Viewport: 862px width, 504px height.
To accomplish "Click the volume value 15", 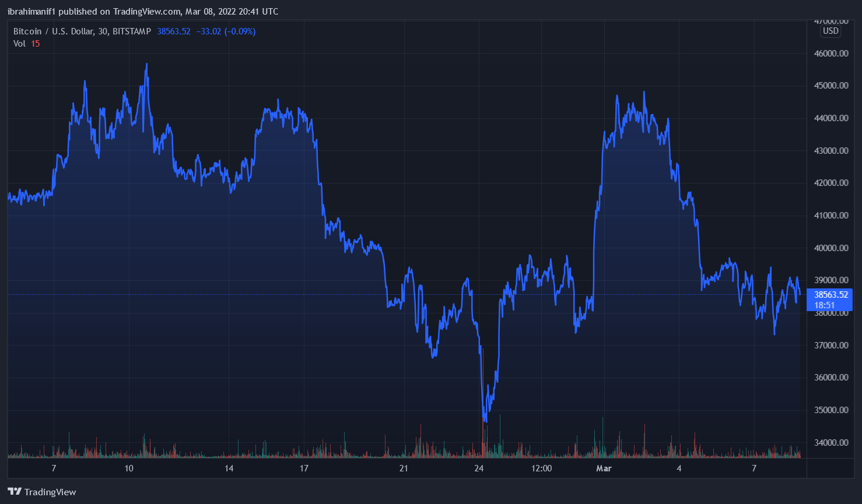I will pos(36,44).
